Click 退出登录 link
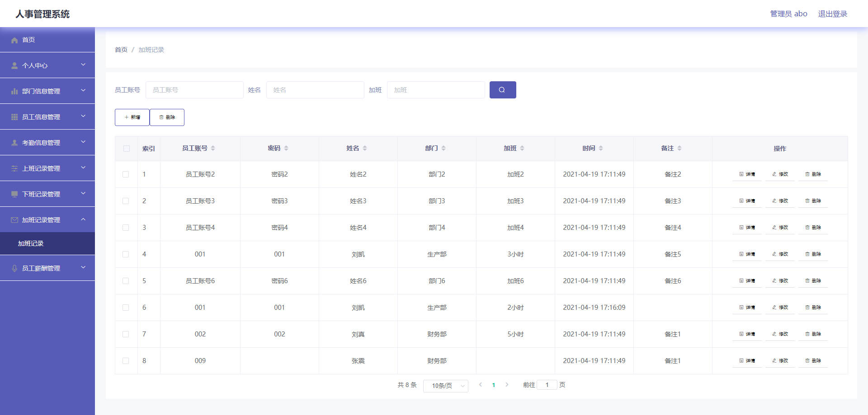 tap(832, 14)
